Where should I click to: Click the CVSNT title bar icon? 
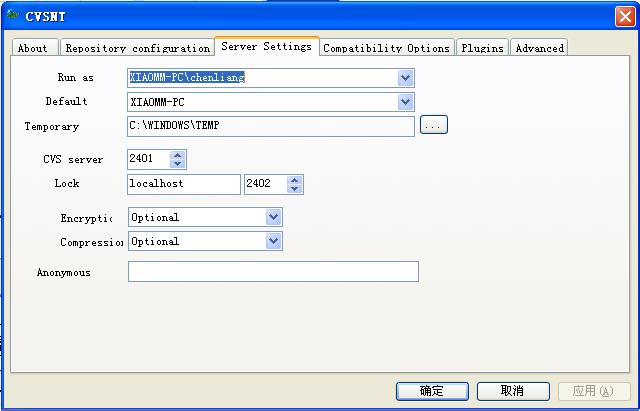pos(13,16)
